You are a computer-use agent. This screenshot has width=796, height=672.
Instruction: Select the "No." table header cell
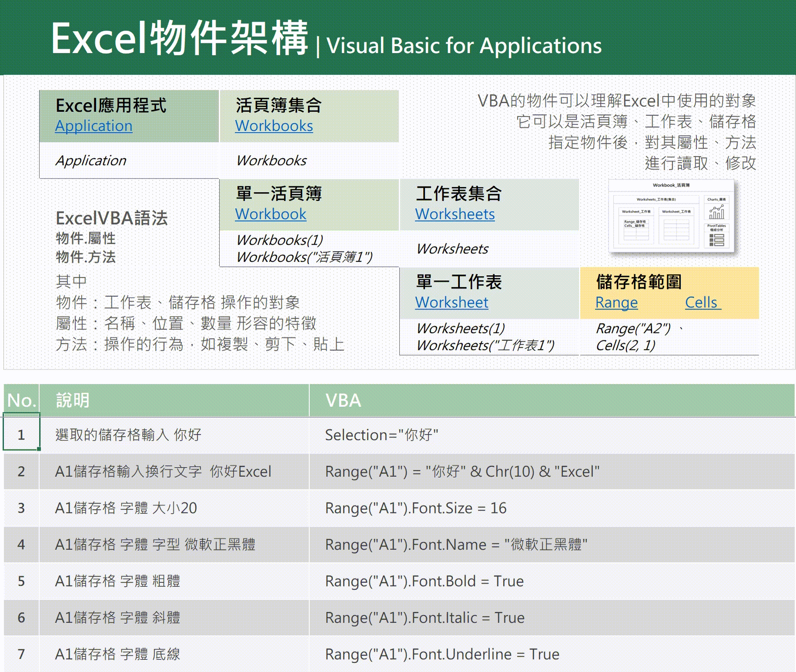tap(21, 400)
